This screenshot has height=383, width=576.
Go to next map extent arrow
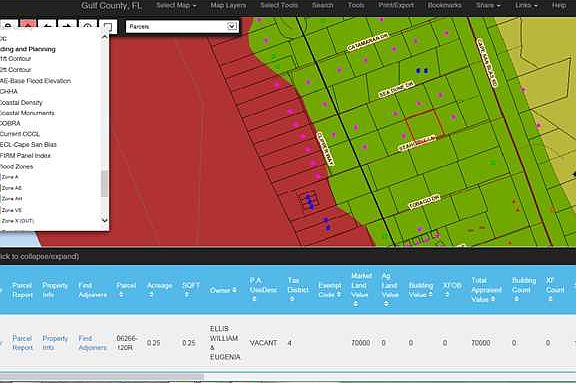(x=68, y=26)
